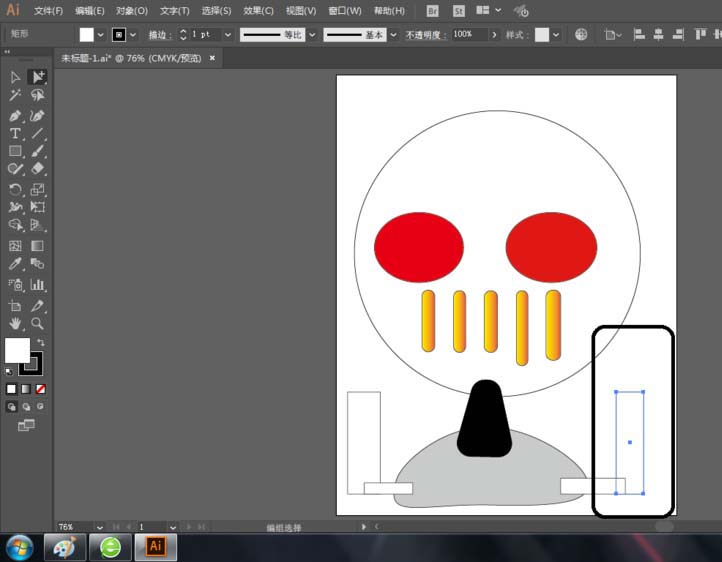Click the large white Fill swatch
Image resolution: width=722 pixels, height=562 pixels.
coord(17,350)
